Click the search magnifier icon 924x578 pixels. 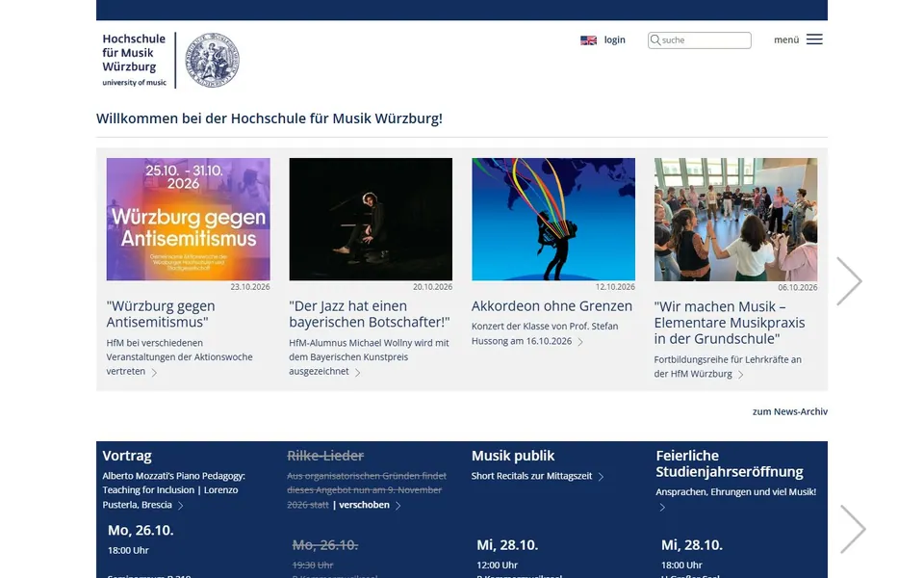(655, 40)
